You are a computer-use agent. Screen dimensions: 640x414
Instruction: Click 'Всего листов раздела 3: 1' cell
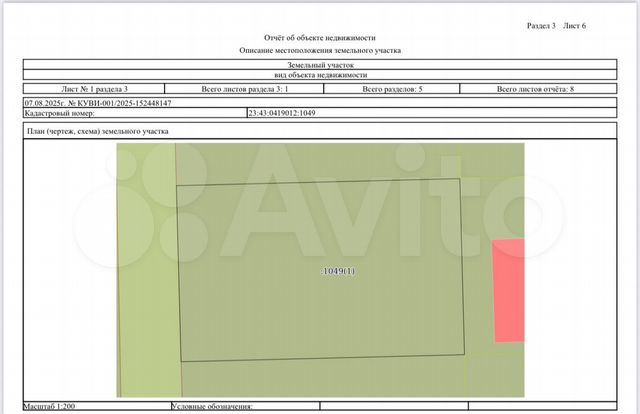click(245, 90)
